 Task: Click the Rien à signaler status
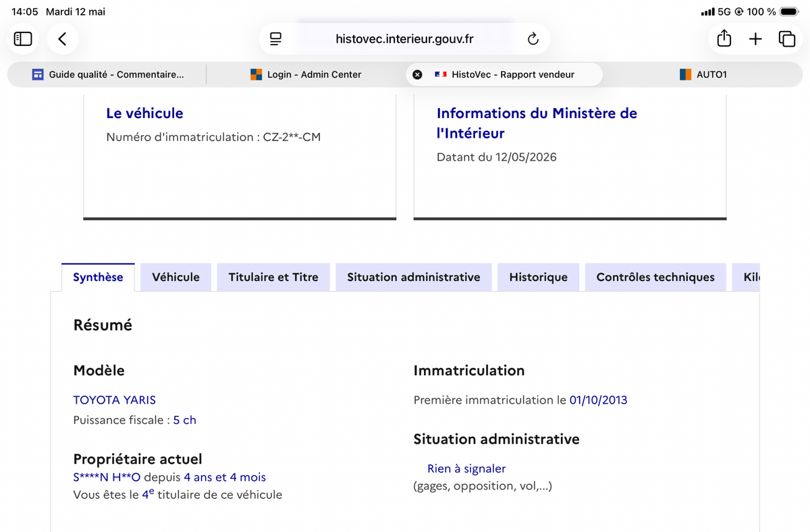pos(466,469)
